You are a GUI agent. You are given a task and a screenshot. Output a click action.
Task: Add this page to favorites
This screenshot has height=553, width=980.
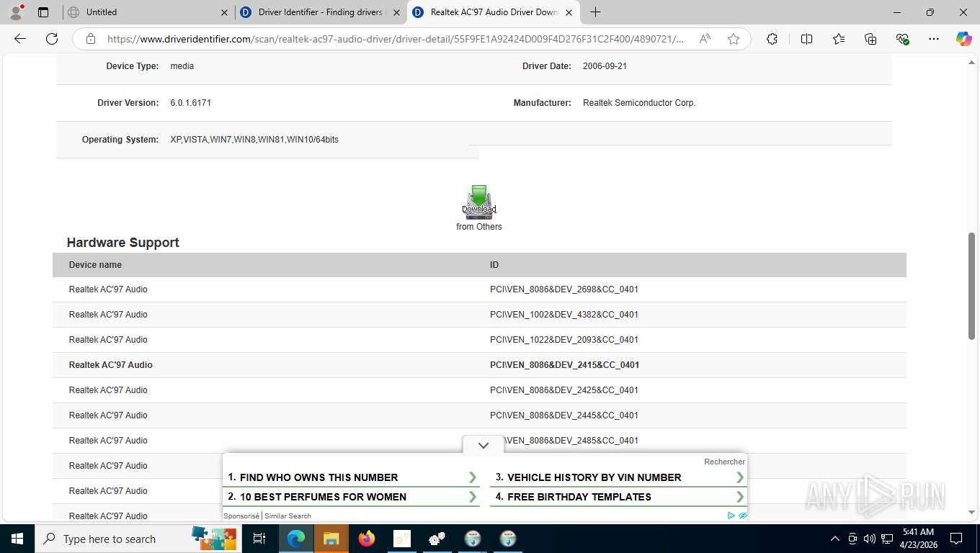(x=734, y=39)
